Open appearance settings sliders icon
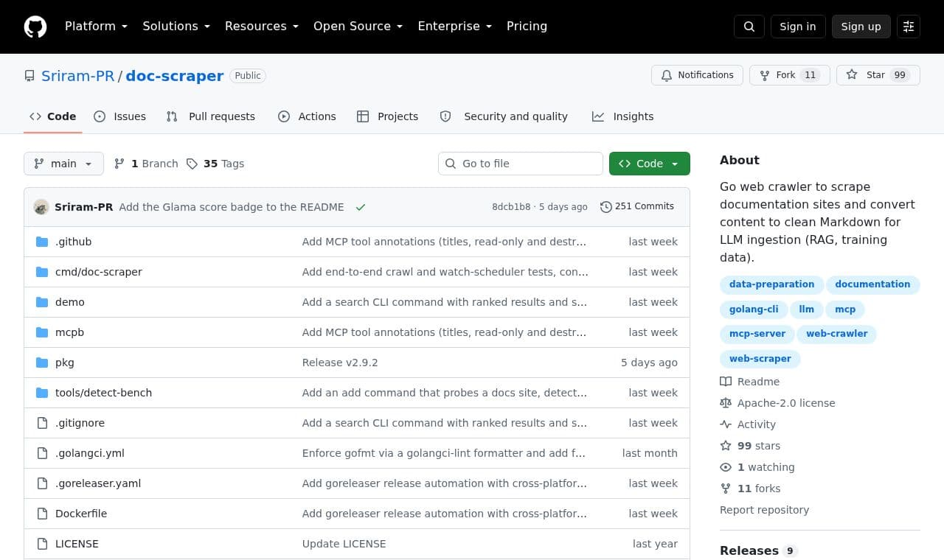 click(x=909, y=27)
